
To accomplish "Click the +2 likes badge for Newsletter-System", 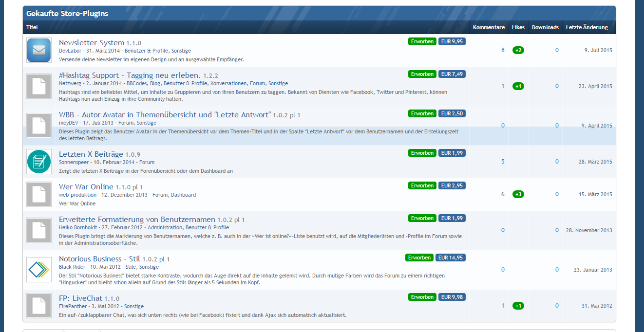I will (518, 51).
